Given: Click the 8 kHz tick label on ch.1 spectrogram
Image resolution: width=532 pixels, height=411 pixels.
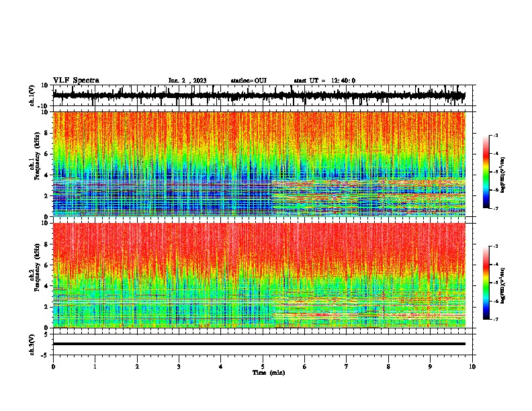Looking at the screenshot, I should coord(46,133).
